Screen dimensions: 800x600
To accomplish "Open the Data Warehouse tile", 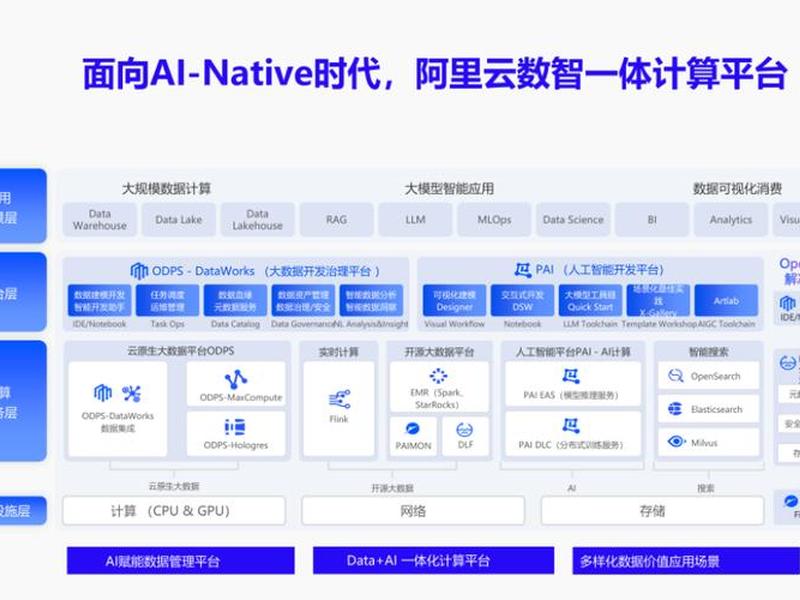I will pyautogui.click(x=99, y=219).
